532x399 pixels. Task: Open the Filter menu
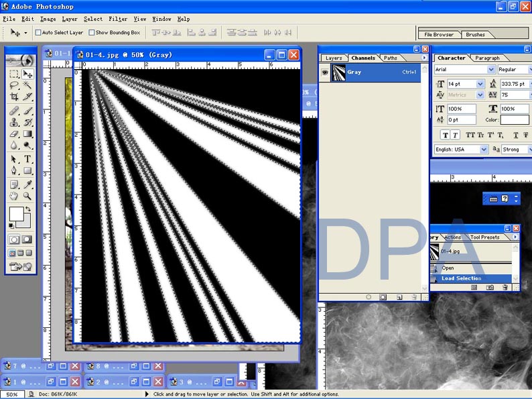click(118, 19)
